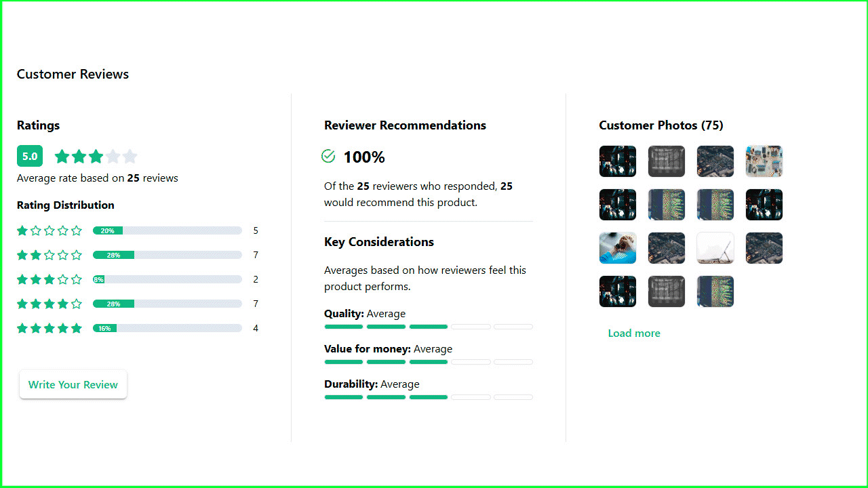868x488 pixels.
Task: Click the 16% five-star distribution bar
Action: tap(167, 328)
